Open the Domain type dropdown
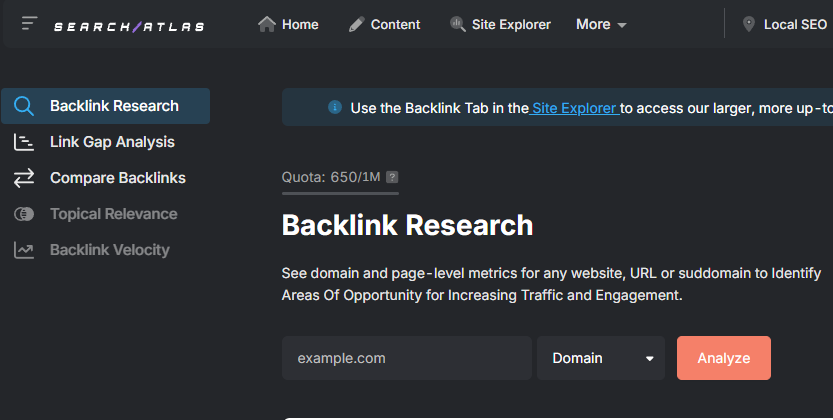This screenshot has width=833, height=420. click(x=601, y=358)
